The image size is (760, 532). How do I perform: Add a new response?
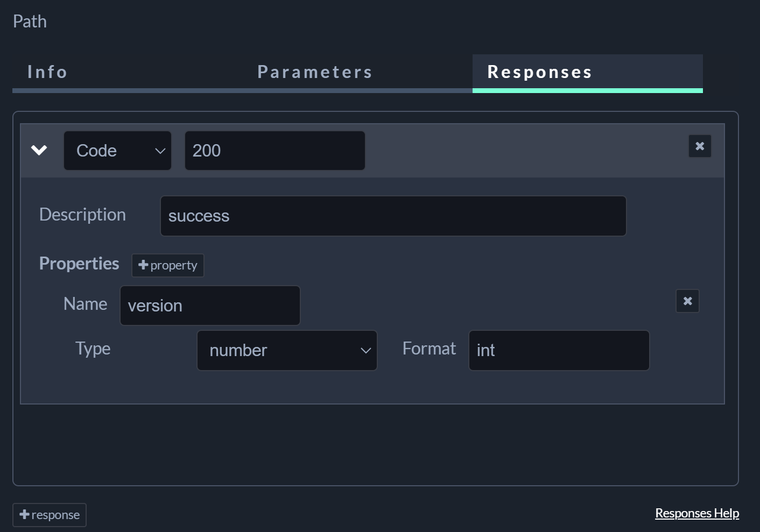[50, 515]
